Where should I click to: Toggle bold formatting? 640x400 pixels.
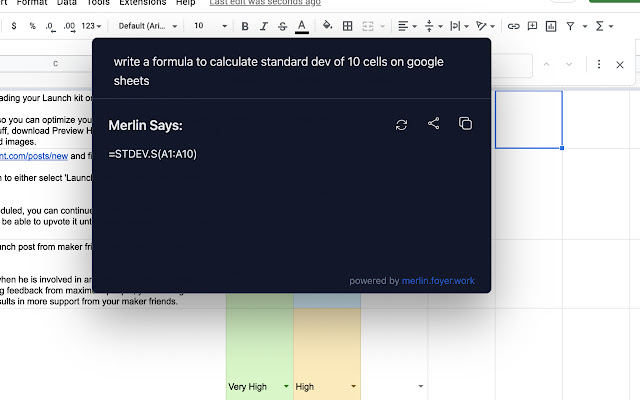coord(245,26)
